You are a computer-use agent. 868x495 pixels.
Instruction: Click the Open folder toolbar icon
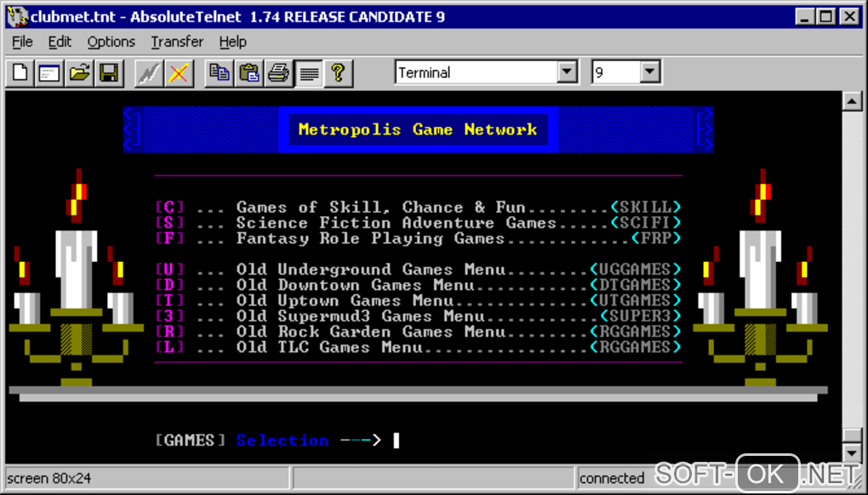[x=79, y=72]
